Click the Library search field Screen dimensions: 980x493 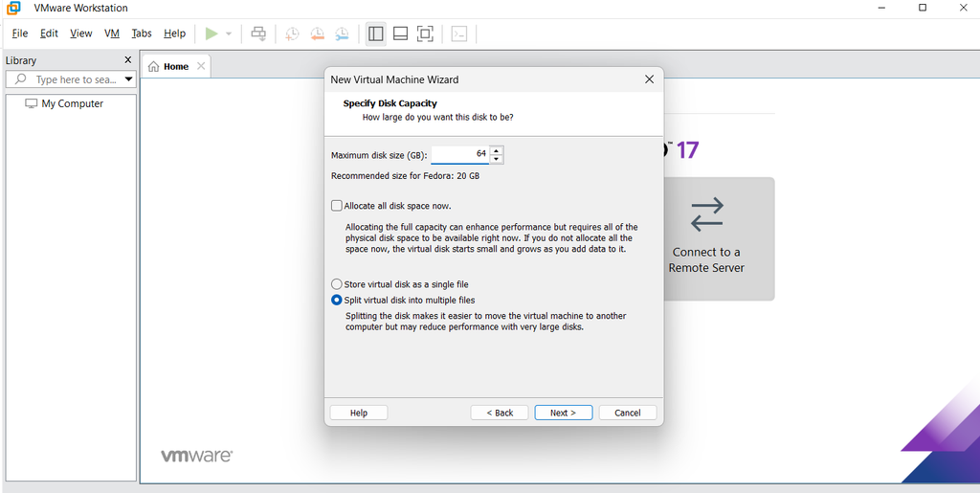[x=71, y=79]
